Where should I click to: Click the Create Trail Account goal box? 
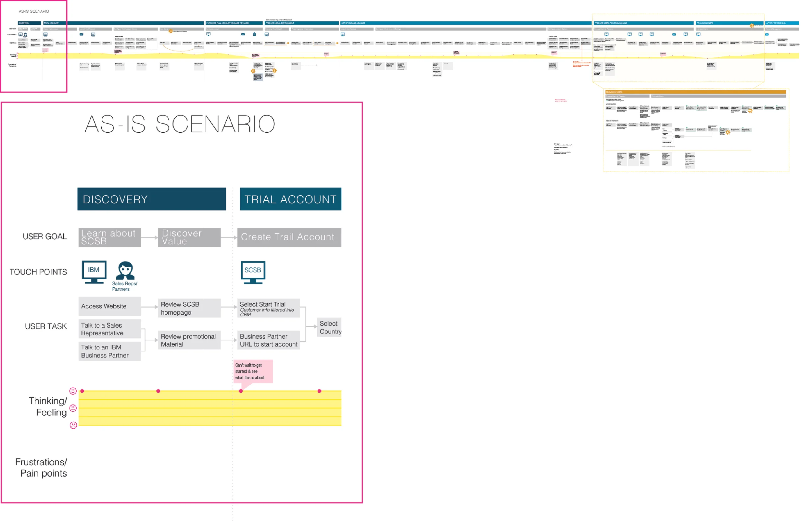coord(289,237)
